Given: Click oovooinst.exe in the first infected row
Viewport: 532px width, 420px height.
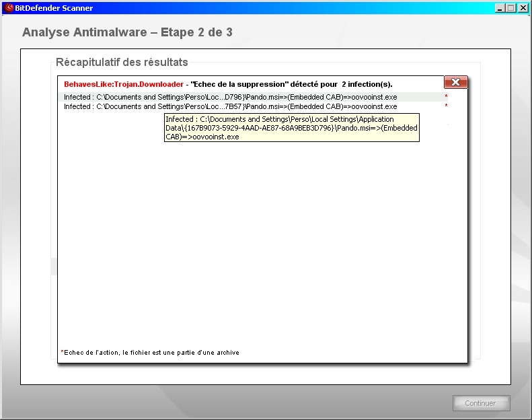Looking at the screenshot, I should (374, 97).
